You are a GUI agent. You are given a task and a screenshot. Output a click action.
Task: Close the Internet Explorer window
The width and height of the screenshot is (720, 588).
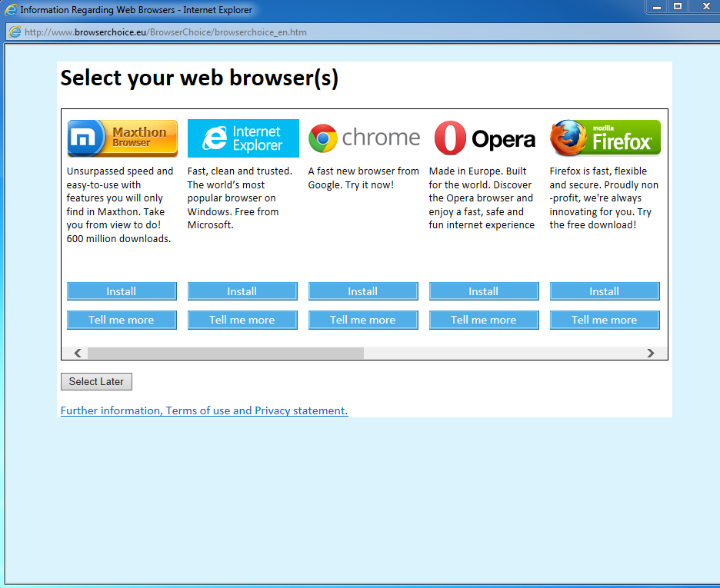pos(706,6)
